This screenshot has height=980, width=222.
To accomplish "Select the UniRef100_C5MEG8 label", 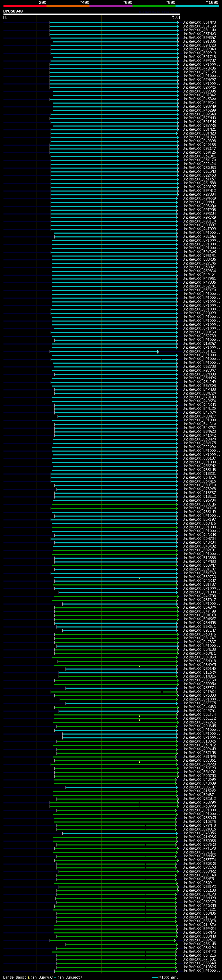I will pyautogui.click(x=199, y=650).
